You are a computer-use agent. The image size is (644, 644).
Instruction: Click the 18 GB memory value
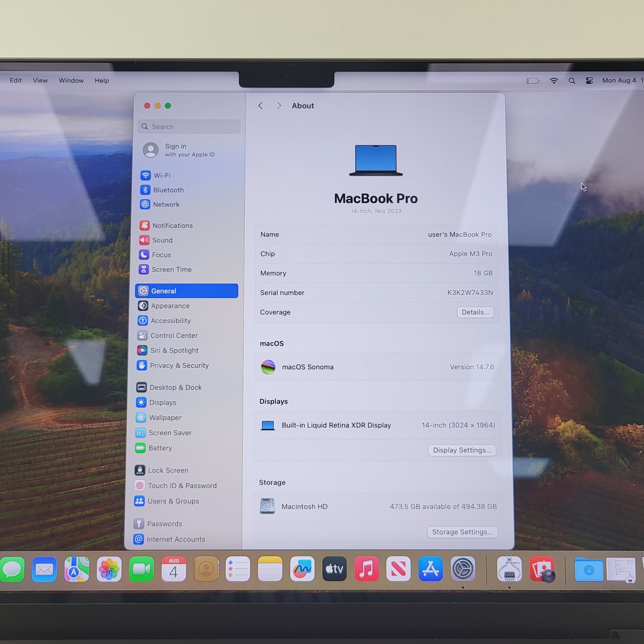483,273
